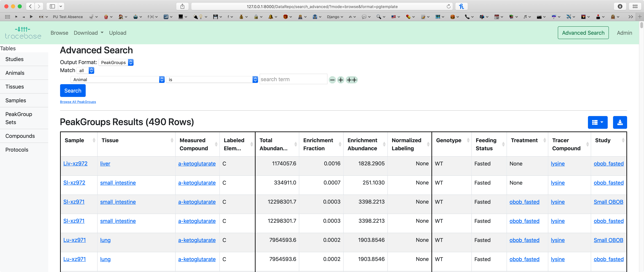
Task: Click the double-plus icon to add condition group
Action: point(351,80)
